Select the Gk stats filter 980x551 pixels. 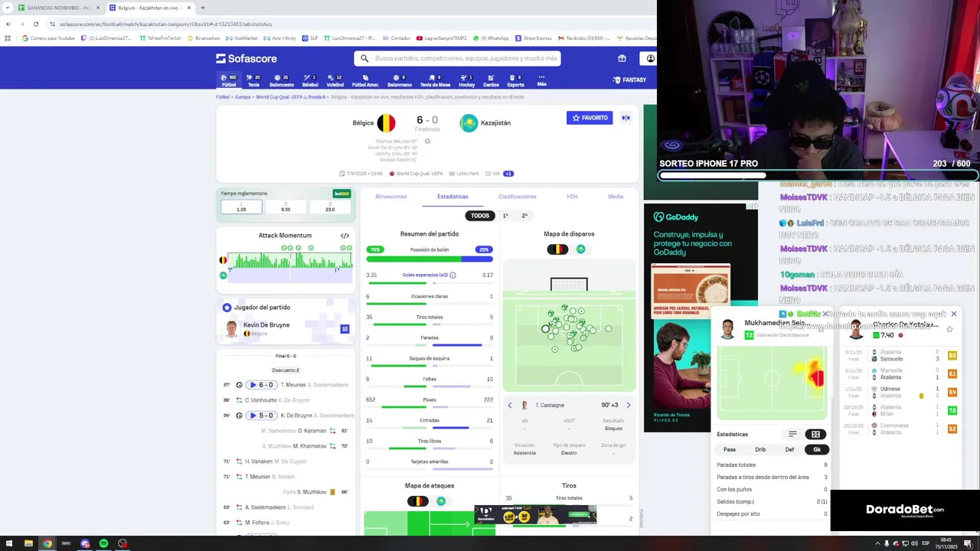click(x=817, y=449)
